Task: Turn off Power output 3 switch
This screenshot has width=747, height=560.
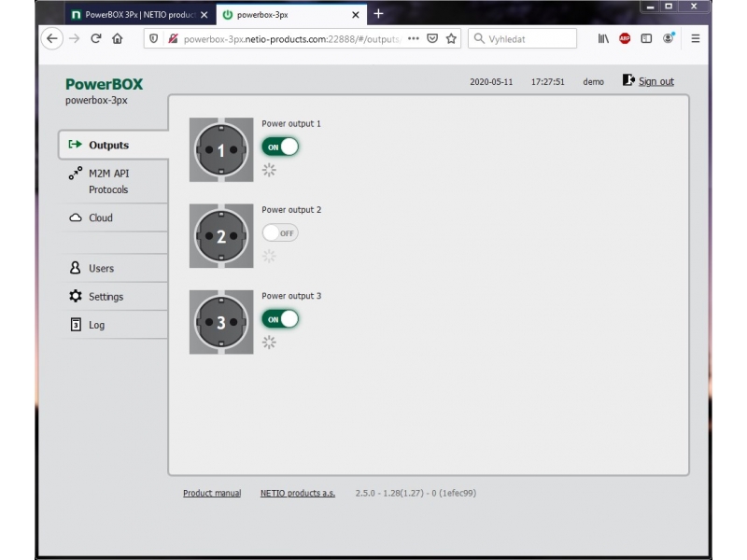Action: 280,319
